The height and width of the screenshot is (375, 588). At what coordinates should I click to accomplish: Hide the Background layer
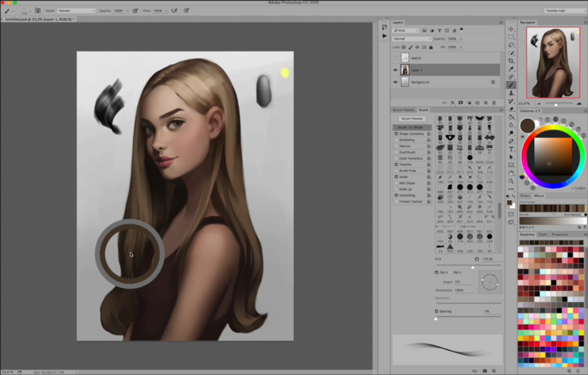[396, 82]
